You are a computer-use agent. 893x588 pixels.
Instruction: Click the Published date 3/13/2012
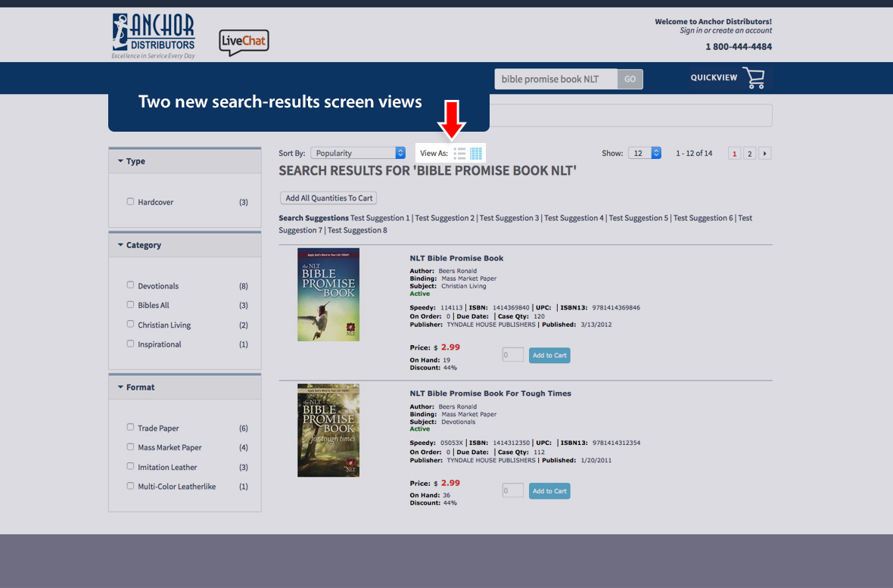point(596,325)
